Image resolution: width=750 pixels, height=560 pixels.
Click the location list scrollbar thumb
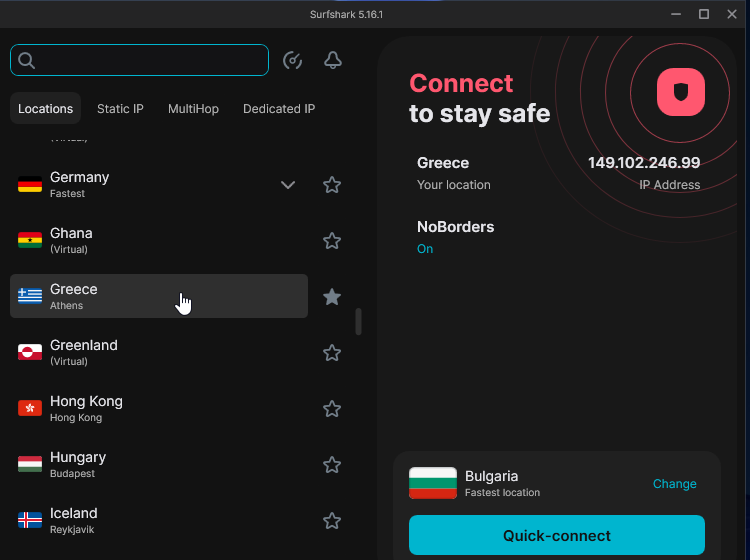(358, 322)
